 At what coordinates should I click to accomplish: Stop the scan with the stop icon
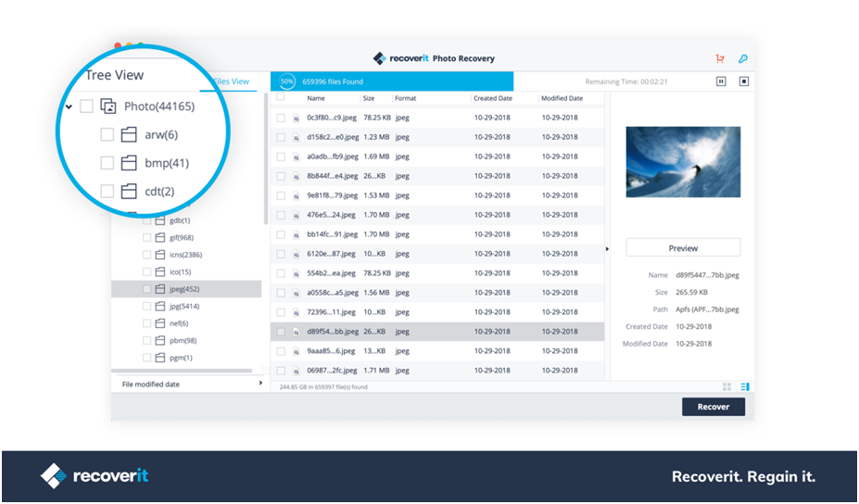point(743,82)
